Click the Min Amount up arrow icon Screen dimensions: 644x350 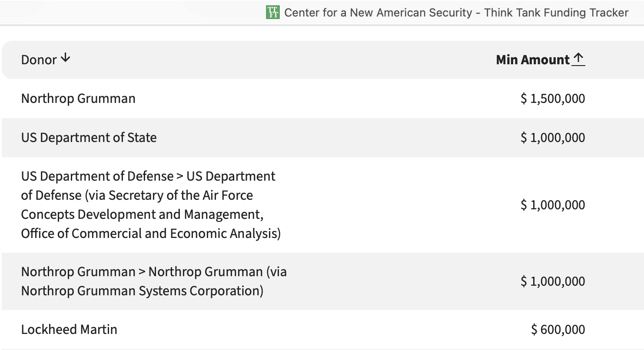[x=578, y=59]
